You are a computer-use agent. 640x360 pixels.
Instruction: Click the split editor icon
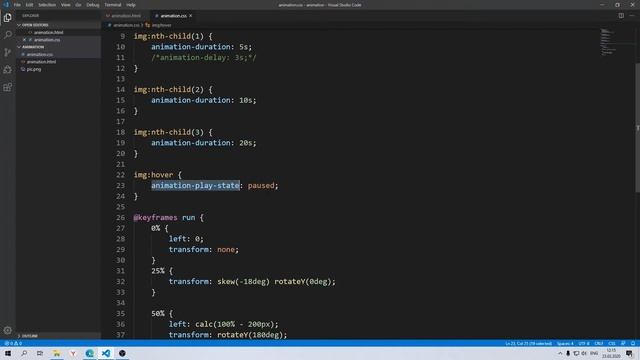coord(621,16)
